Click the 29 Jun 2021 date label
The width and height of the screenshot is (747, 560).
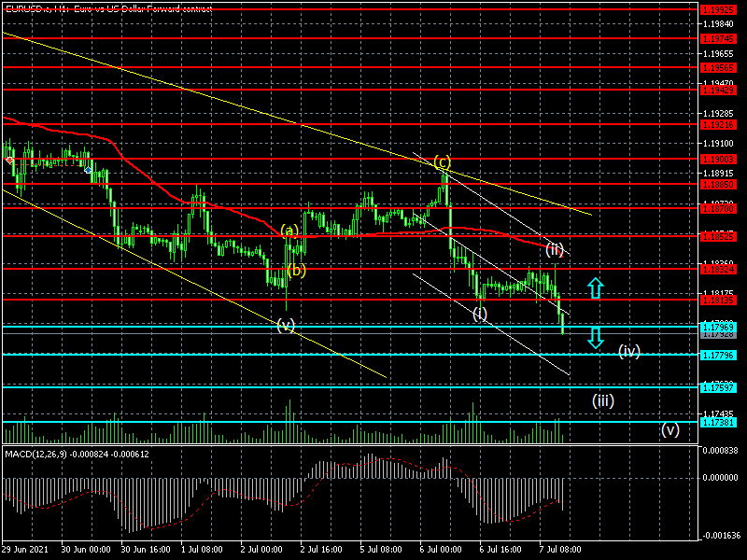pyautogui.click(x=25, y=549)
